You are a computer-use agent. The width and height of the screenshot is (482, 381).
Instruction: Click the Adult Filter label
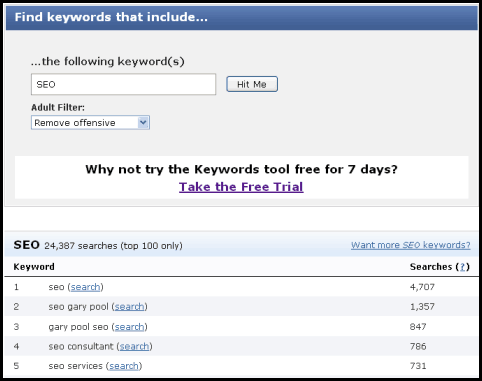pos(58,108)
